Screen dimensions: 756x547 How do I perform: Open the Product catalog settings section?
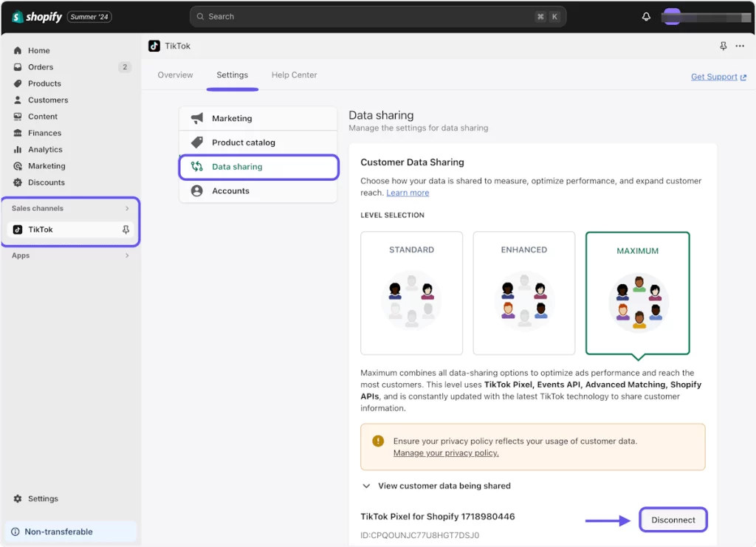(258, 142)
